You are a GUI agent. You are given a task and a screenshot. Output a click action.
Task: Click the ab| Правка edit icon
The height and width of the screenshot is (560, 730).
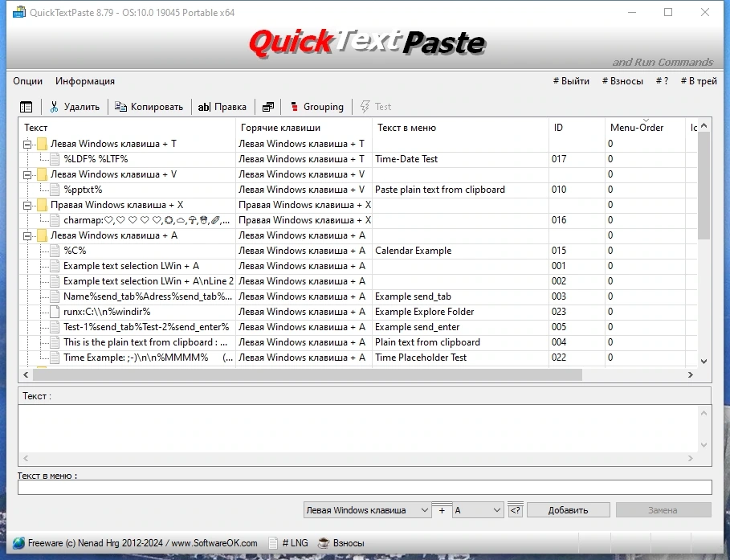[x=203, y=107]
